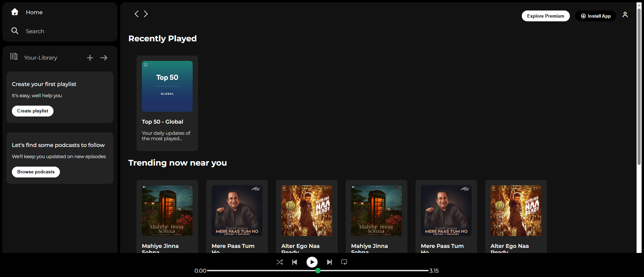Click 'We'll keep you updated on new episodes'
644x277 pixels.
[59, 156]
